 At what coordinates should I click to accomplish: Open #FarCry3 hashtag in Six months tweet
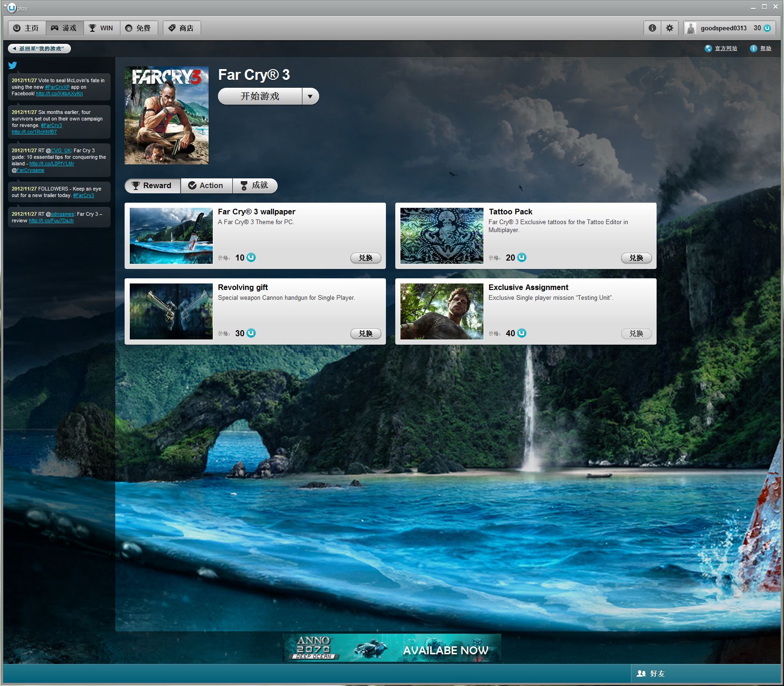(x=51, y=125)
